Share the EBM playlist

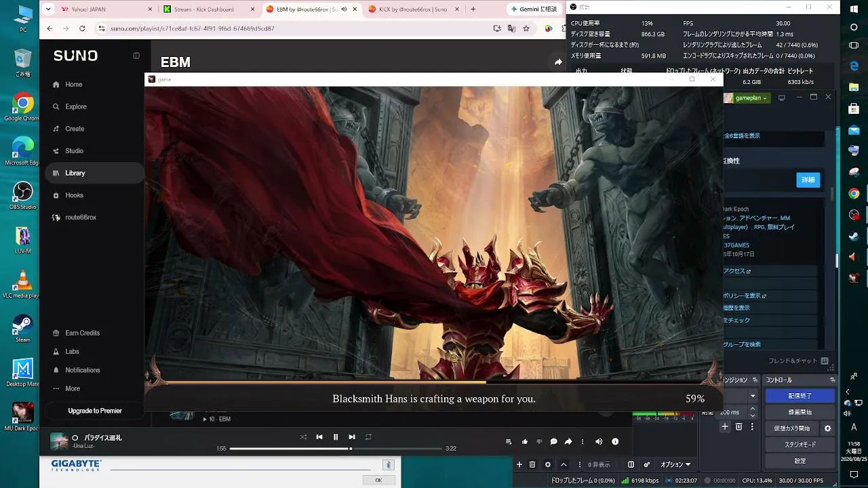(x=558, y=62)
